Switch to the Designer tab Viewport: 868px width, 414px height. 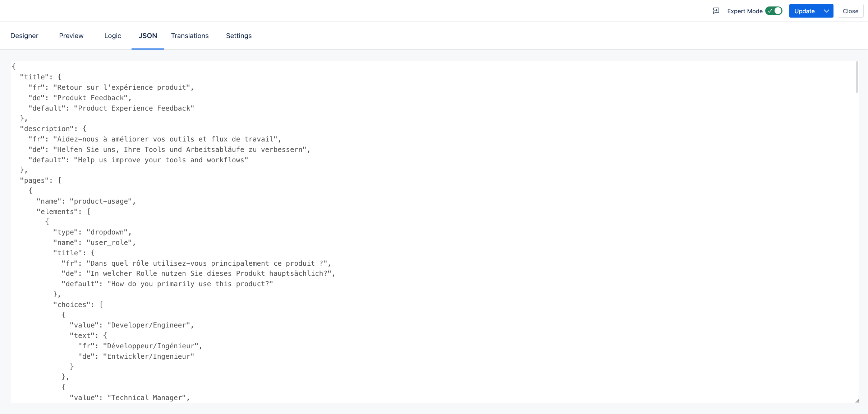click(x=24, y=36)
